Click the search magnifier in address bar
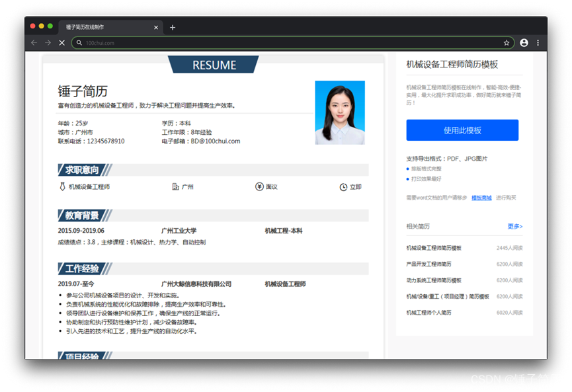 79,43
